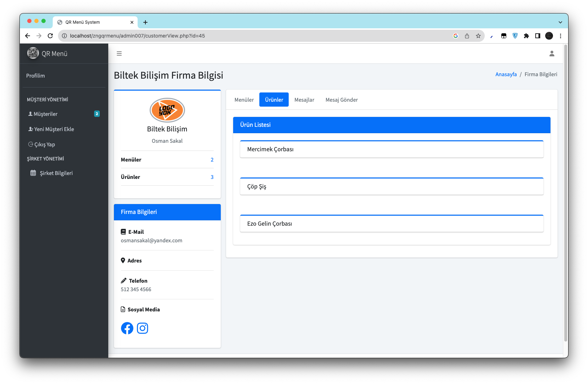Bookmark this page with star icon

point(478,36)
